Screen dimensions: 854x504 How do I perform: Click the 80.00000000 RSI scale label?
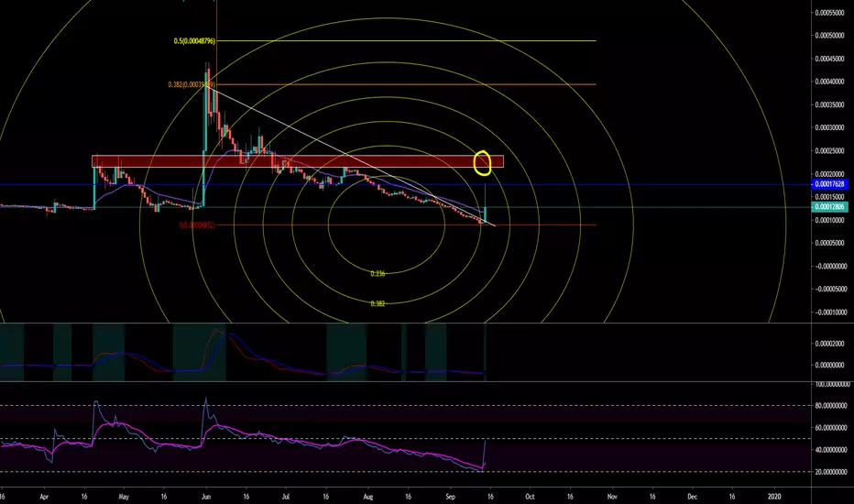click(830, 406)
